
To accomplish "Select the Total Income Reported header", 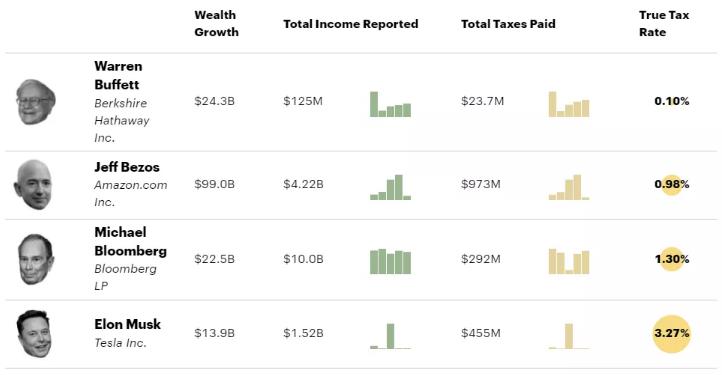I will click(350, 24).
